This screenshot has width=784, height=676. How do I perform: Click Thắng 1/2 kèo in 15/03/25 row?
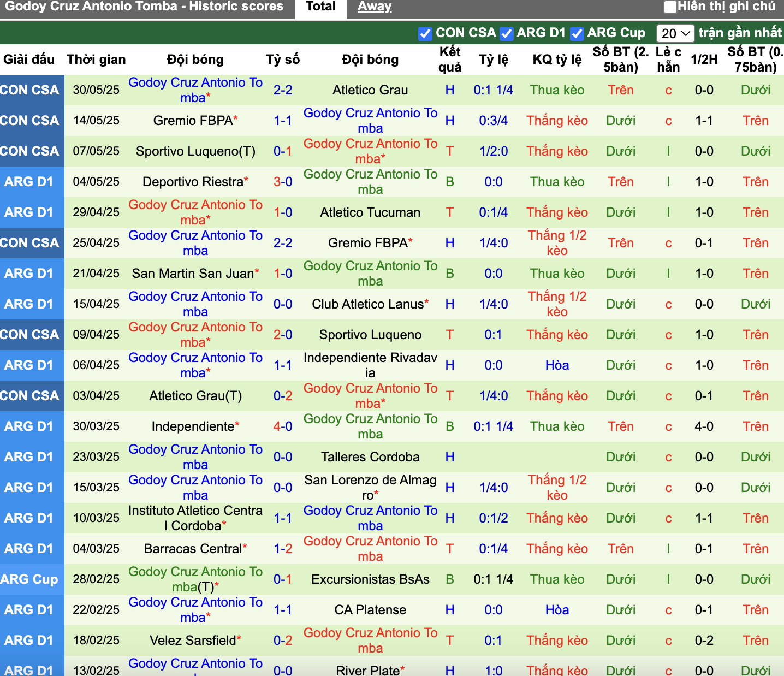(557, 488)
